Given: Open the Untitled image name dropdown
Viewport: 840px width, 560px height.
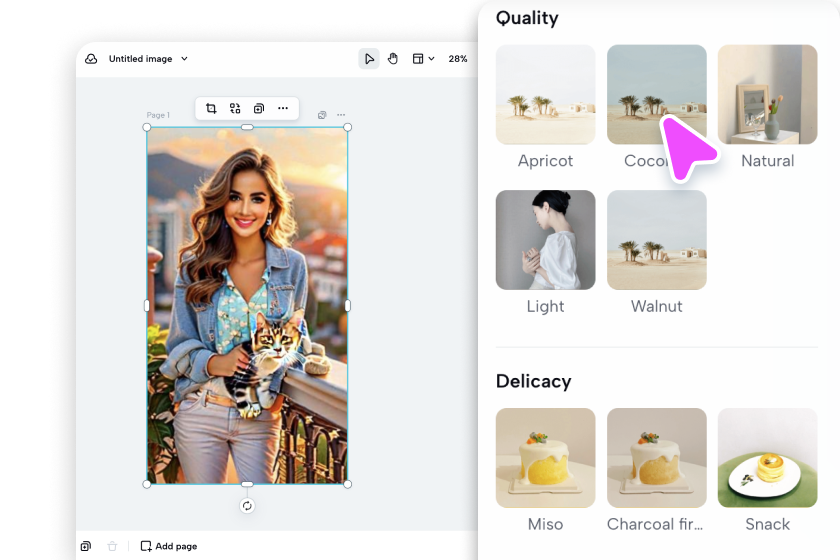Looking at the screenshot, I should pos(148,59).
